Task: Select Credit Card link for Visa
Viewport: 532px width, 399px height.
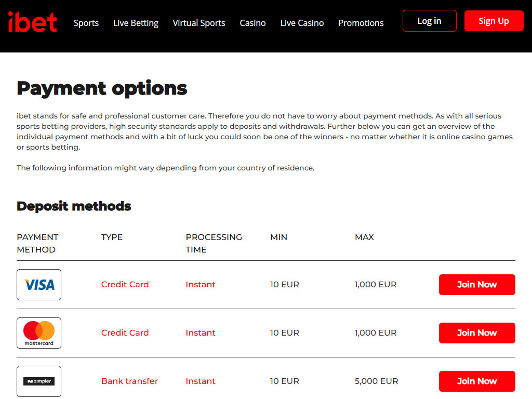Action: [125, 285]
